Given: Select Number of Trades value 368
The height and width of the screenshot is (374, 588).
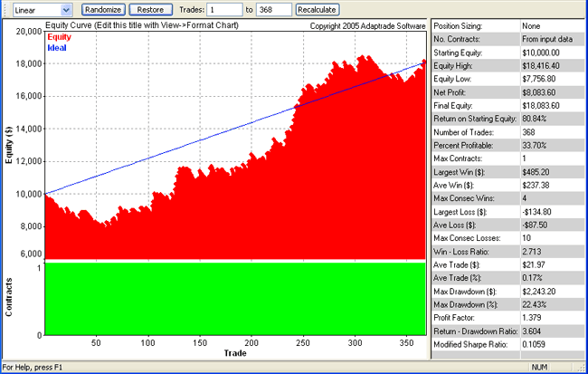Looking at the screenshot, I should click(x=528, y=132).
